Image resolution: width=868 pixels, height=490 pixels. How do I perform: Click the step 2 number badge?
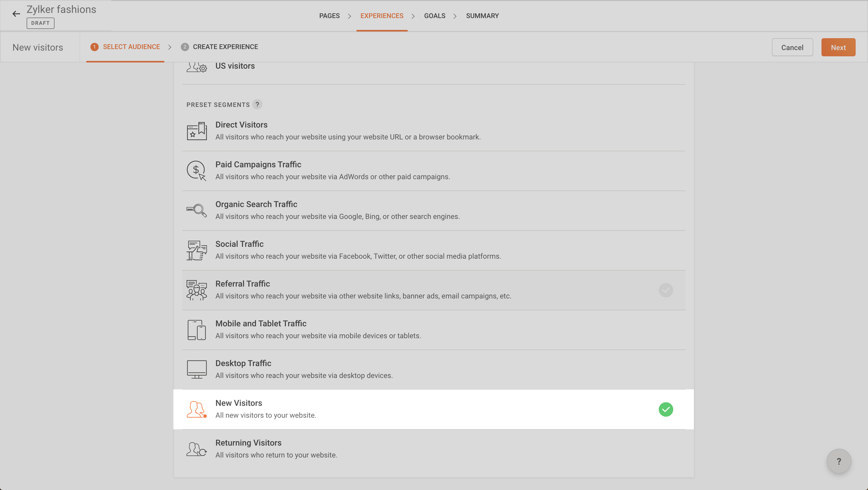tap(185, 47)
